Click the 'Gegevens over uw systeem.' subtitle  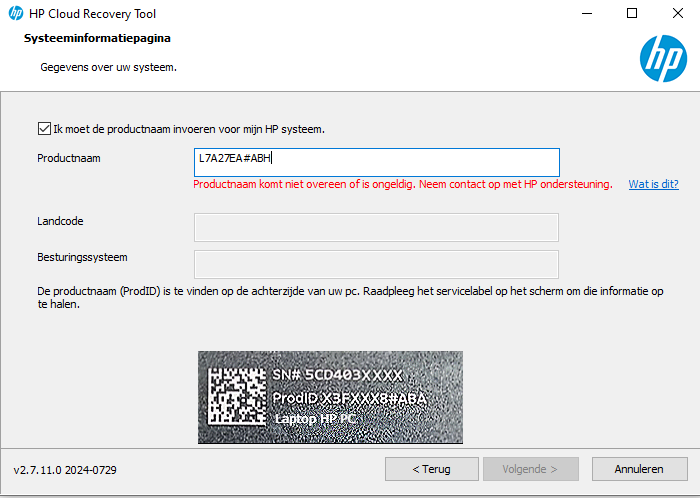108,67
